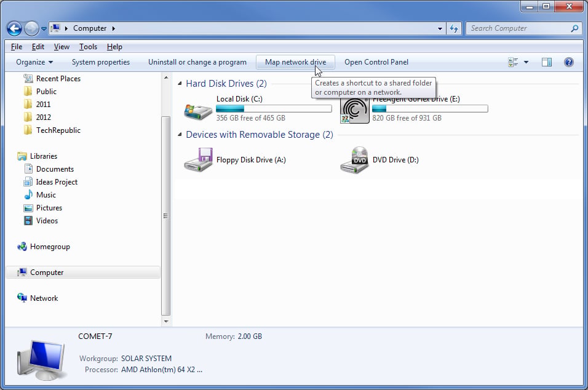Screen dimensions: 588x390
Task: Click the FreeAgent GoFlex Drive (E:) icon
Action: (x=354, y=111)
